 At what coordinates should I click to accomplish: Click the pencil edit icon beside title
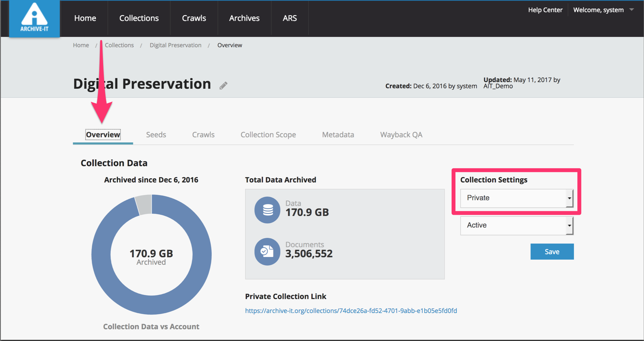tap(223, 85)
